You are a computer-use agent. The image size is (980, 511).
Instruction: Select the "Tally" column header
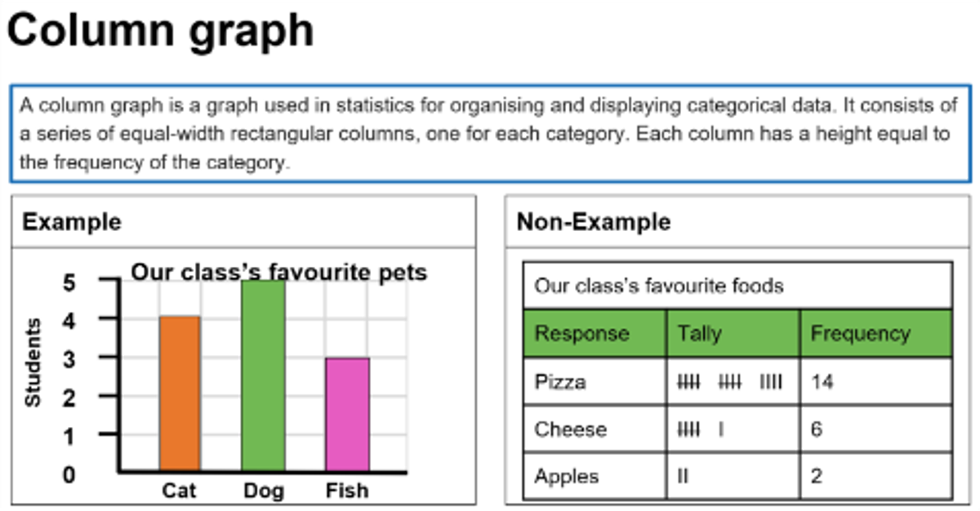[x=699, y=333]
